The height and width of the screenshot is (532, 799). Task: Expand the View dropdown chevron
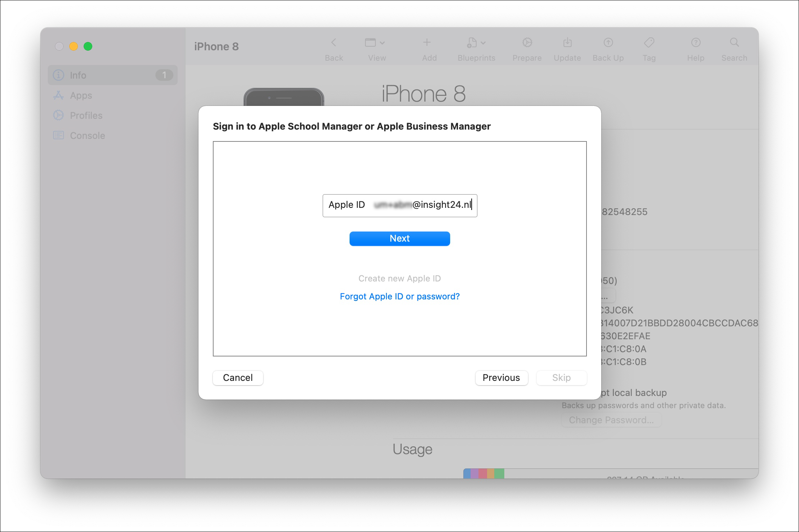tap(382, 43)
